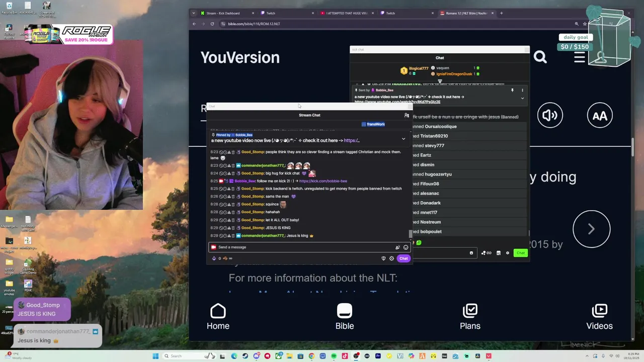Click the celebration icon in Twitch chat input

tap(397, 247)
